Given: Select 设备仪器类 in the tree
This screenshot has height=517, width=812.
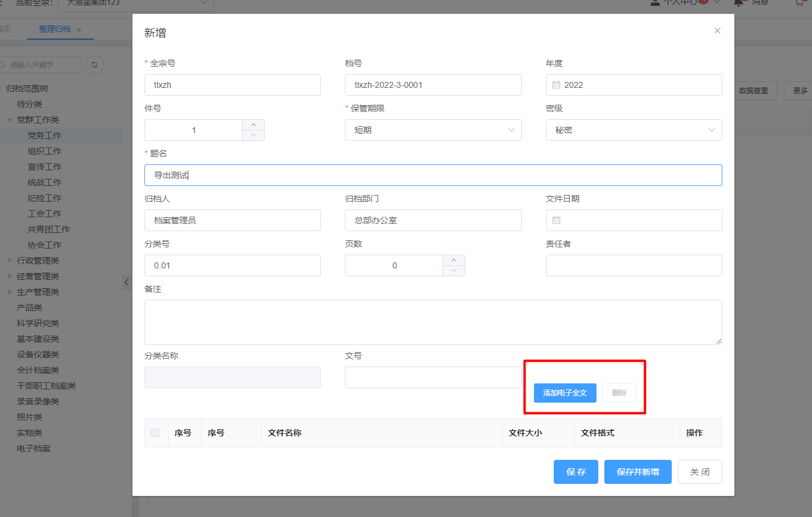Looking at the screenshot, I should (38, 354).
